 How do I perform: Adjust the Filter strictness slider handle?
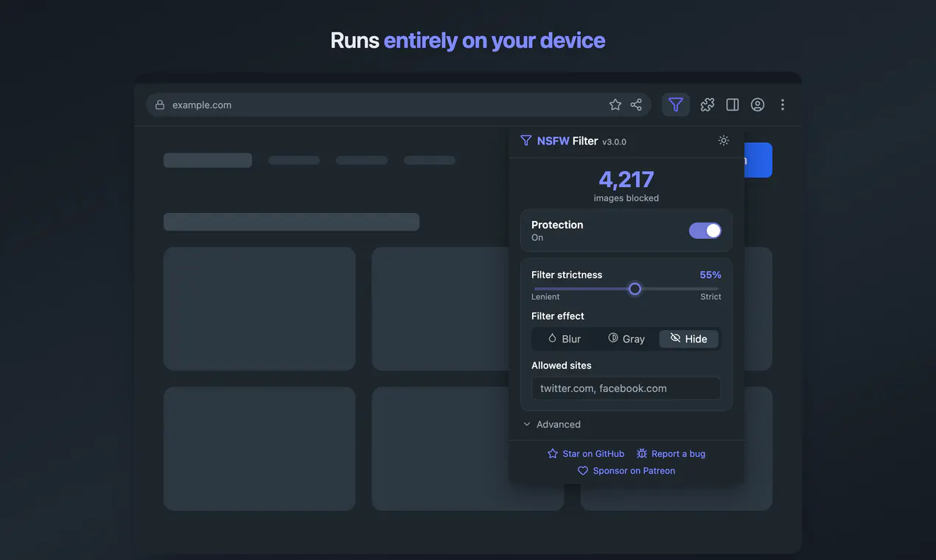coord(635,289)
